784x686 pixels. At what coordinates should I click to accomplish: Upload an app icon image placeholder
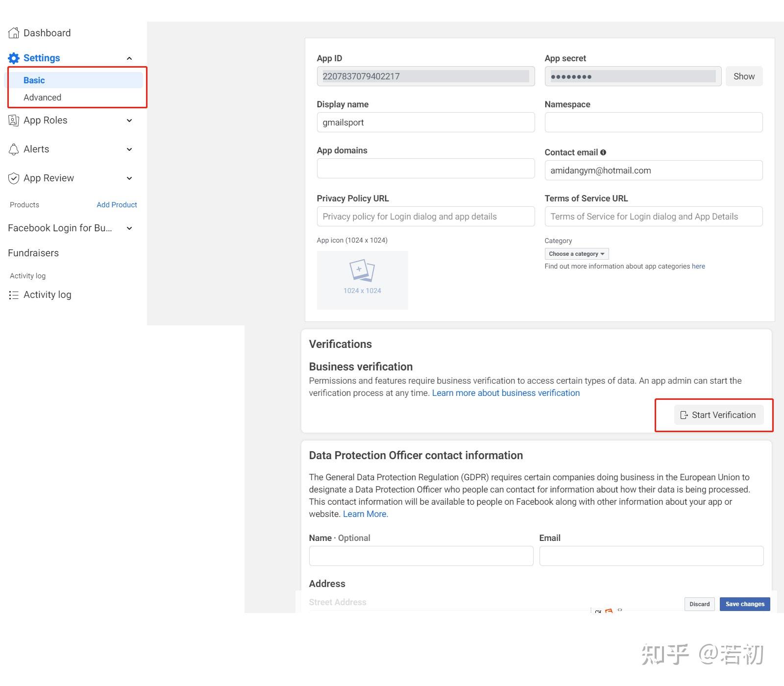(362, 280)
